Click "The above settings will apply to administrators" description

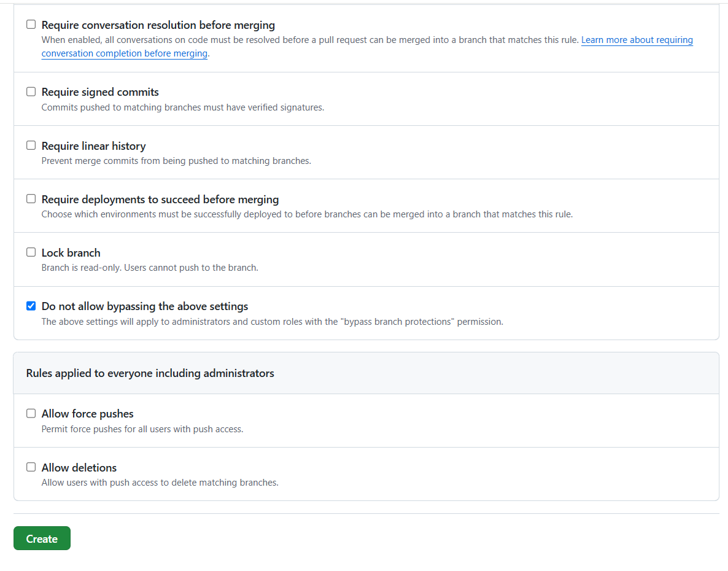pos(272,322)
